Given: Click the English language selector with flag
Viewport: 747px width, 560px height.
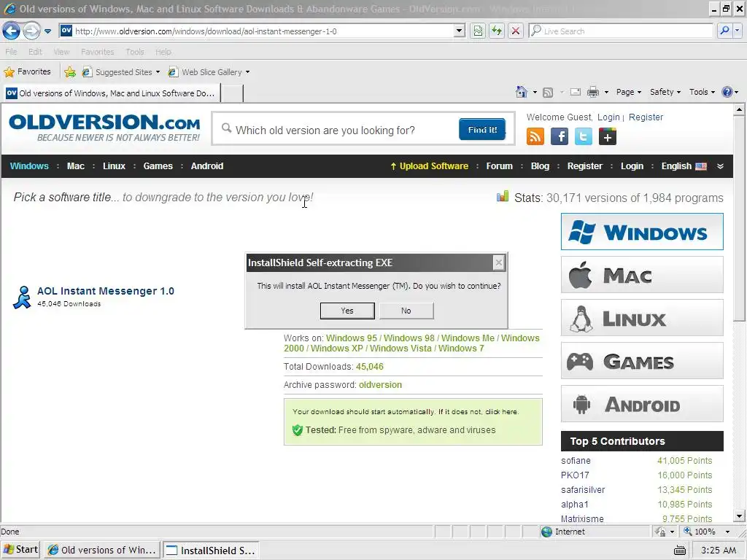Looking at the screenshot, I should 684,166.
